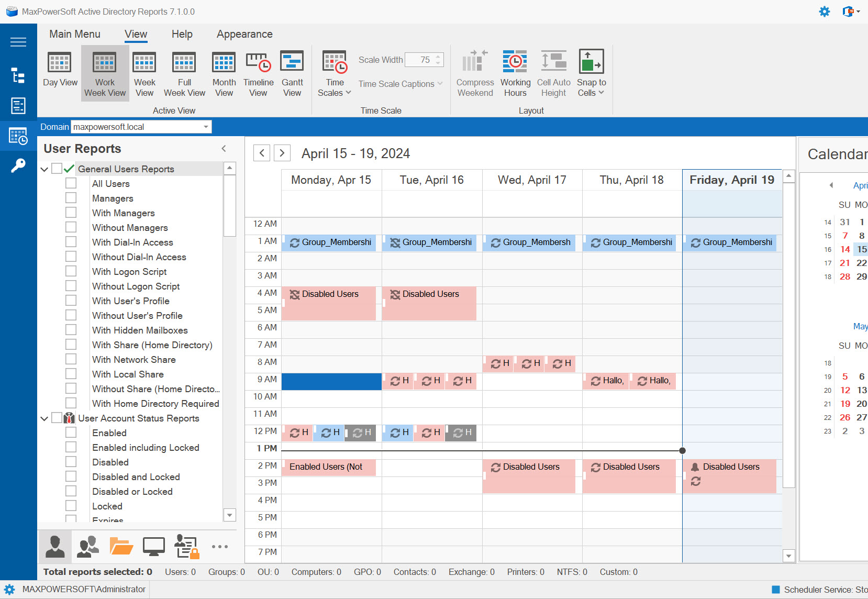Viewport: 868px width, 599px height.
Task: Open Time Scale Captions dropdown
Action: click(x=400, y=84)
